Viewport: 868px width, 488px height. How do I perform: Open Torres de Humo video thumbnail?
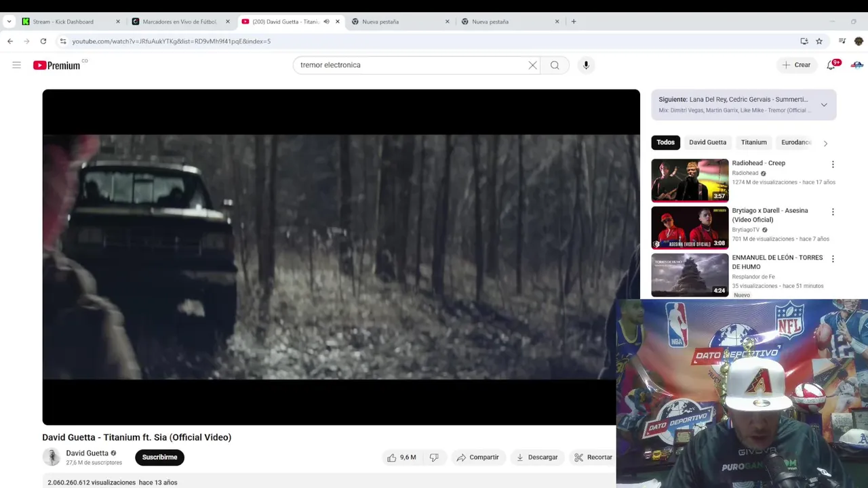pyautogui.click(x=690, y=275)
